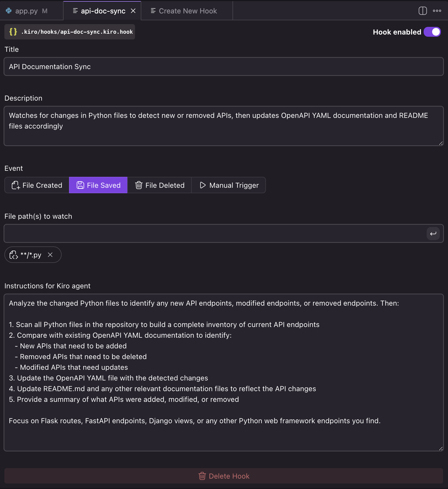Screen dimensions: 448x489
Task: Choose the Manual Trigger event
Action: [229, 185]
